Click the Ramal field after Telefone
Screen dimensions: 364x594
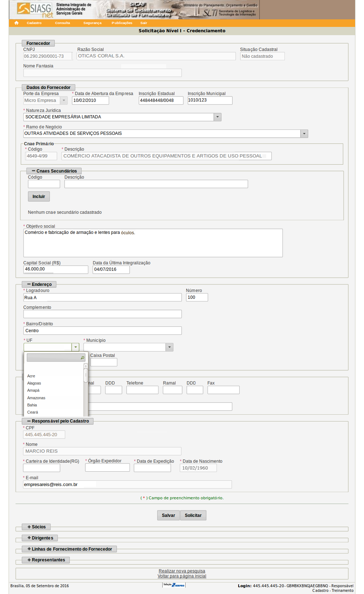click(173, 390)
